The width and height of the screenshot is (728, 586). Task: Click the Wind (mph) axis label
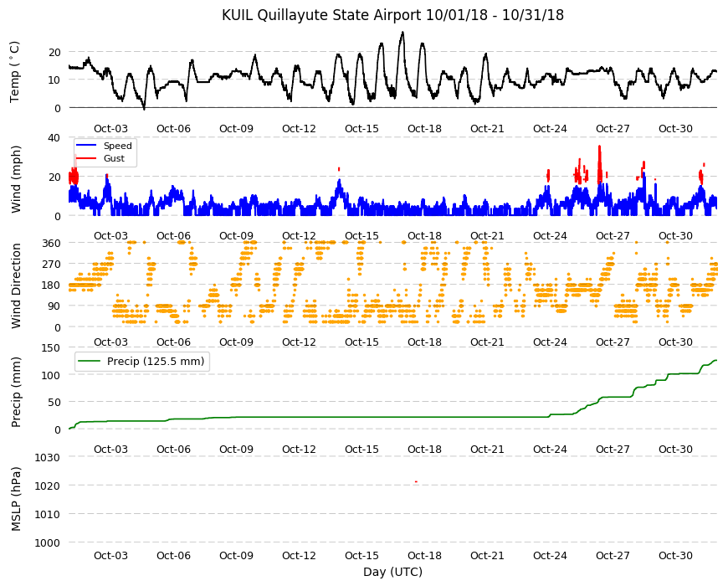click(16, 179)
